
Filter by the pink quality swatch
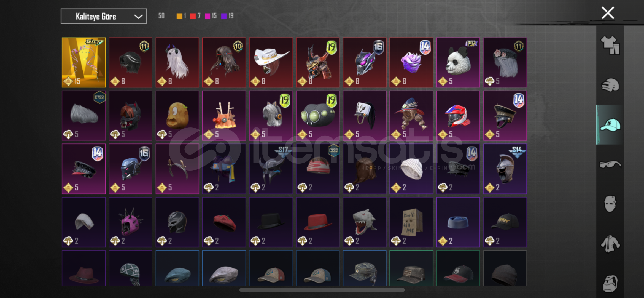(208, 16)
